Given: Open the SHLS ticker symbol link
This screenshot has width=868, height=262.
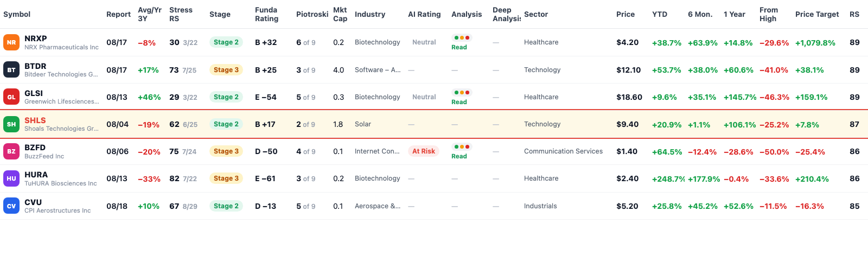Looking at the screenshot, I should pyautogui.click(x=35, y=120).
